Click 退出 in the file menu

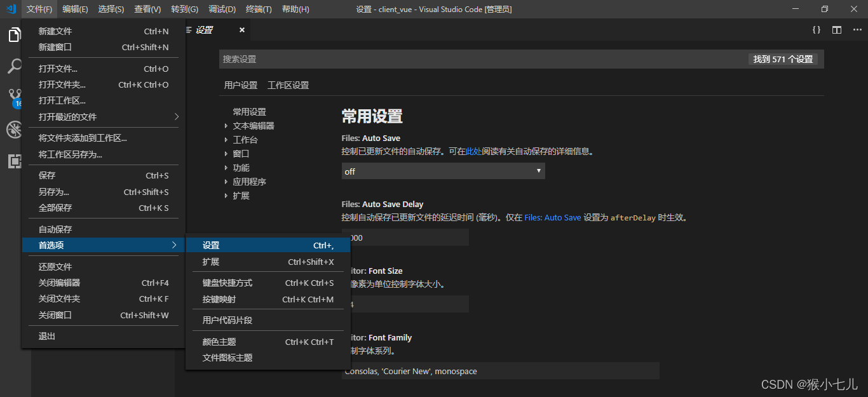tap(104, 336)
